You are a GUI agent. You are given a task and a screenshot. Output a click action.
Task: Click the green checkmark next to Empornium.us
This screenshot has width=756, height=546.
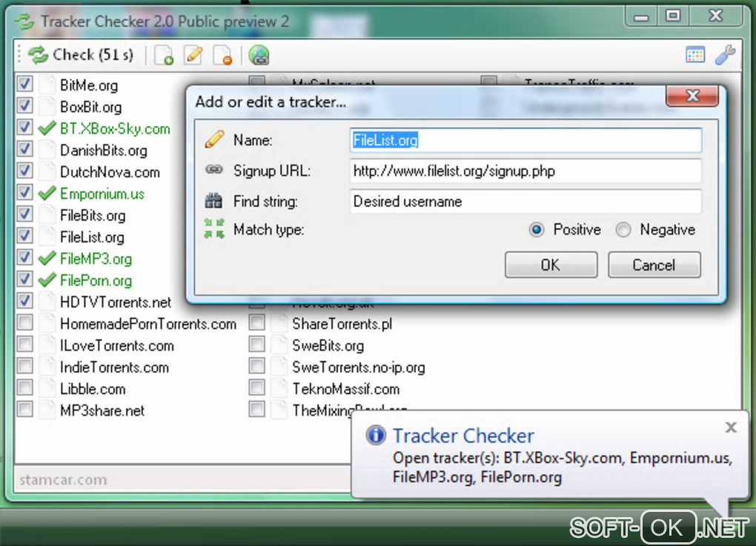point(47,193)
